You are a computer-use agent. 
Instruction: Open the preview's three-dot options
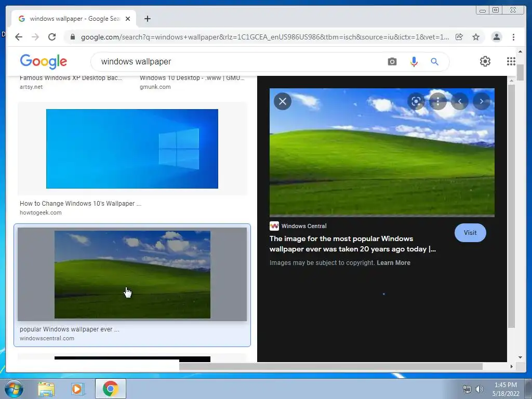pyautogui.click(x=438, y=101)
